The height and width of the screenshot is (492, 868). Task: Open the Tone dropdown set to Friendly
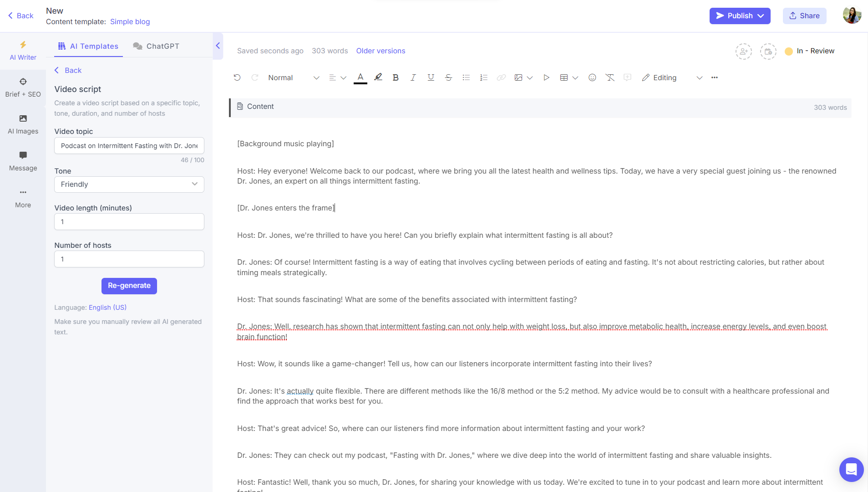point(129,184)
